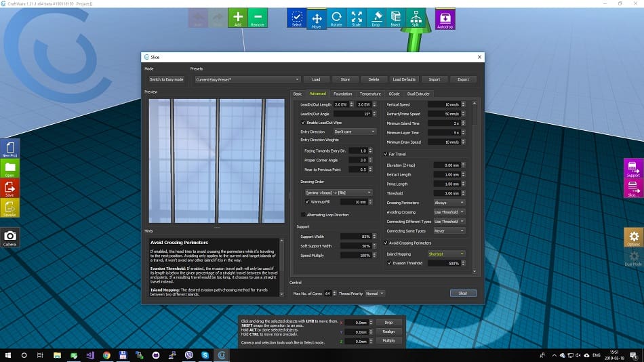Switch to the Basic tab
Viewport: 644px width, 362px height.
click(x=298, y=94)
